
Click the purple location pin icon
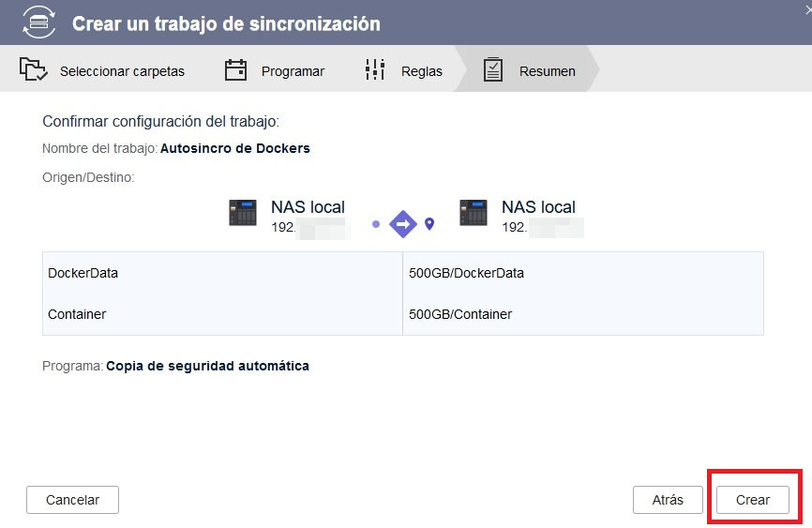coord(429,224)
